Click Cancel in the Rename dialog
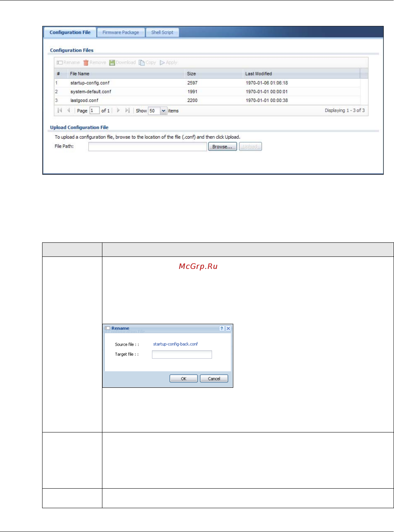 click(x=214, y=379)
